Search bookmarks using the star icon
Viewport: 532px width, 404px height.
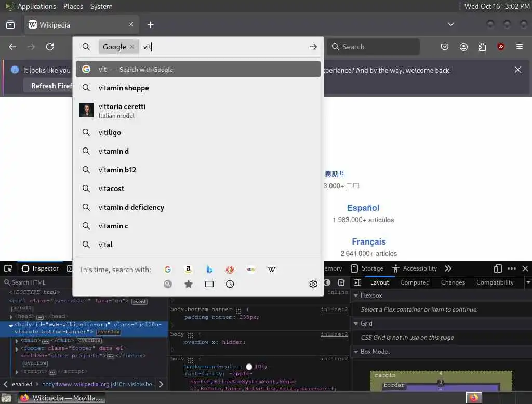click(189, 284)
